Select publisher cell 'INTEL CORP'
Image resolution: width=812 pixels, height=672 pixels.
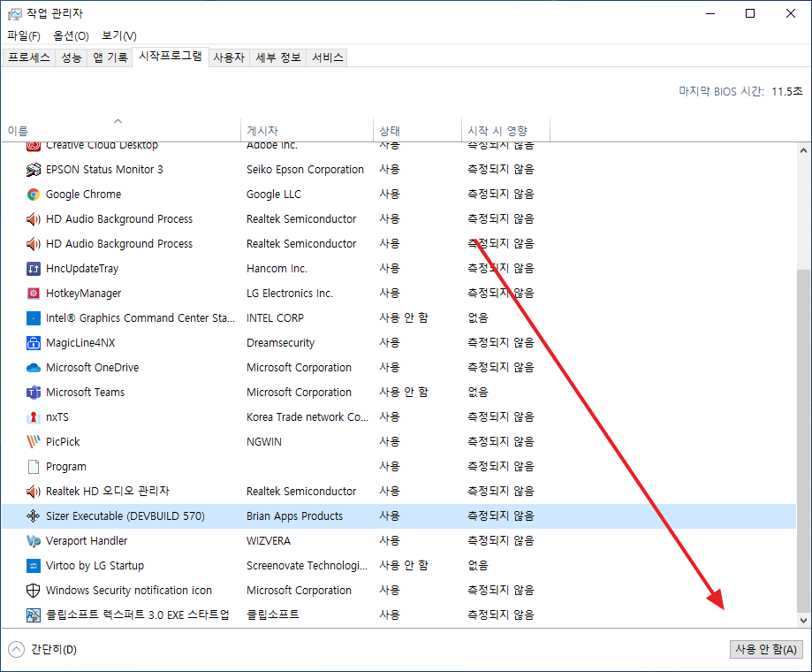275,318
